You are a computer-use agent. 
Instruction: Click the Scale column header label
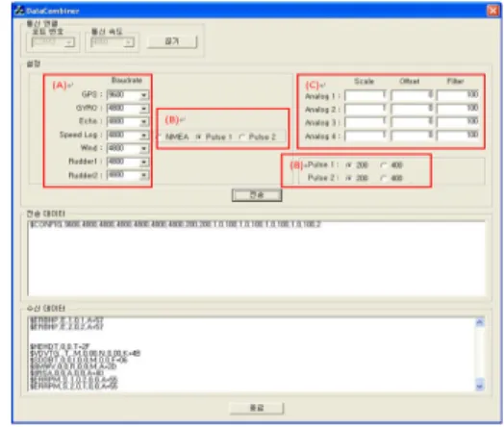point(365,82)
